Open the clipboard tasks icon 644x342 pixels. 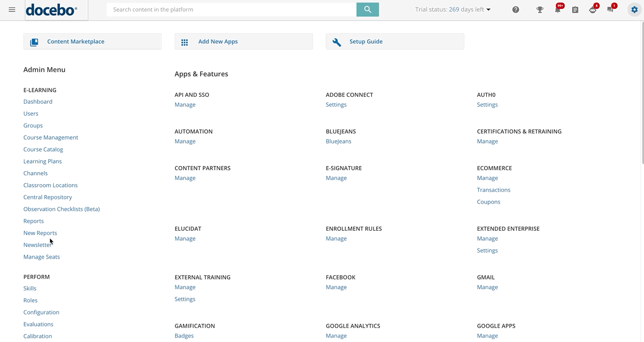tap(575, 10)
